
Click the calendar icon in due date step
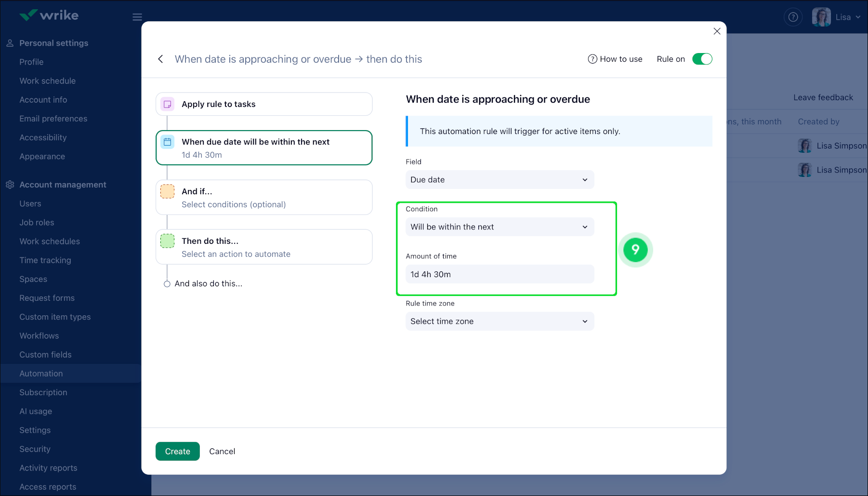(x=168, y=142)
